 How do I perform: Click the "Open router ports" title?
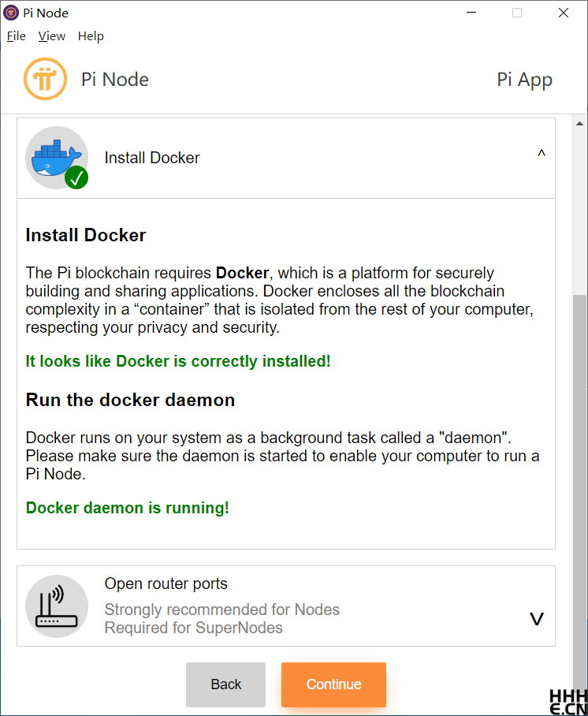pyautogui.click(x=166, y=584)
